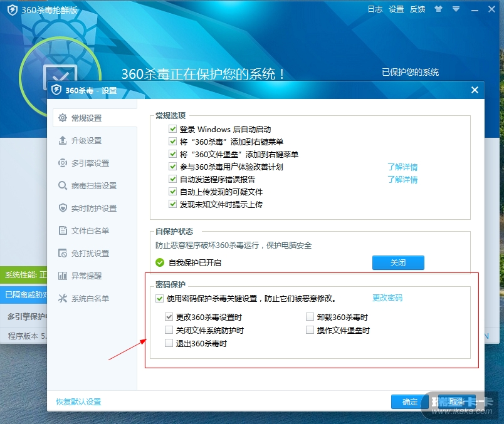Click the magnifier icon beside 病毒扫描设置
The height and width of the screenshot is (424, 504).
point(62,185)
